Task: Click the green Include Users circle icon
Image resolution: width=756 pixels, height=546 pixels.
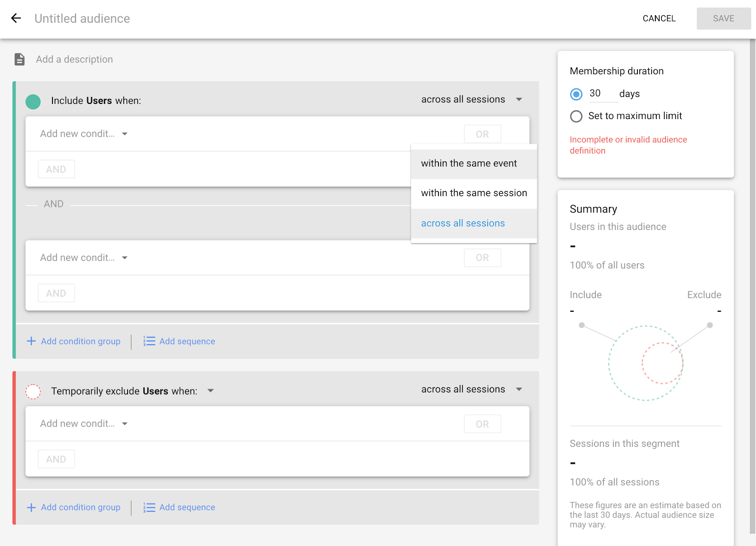Action: pos(33,102)
